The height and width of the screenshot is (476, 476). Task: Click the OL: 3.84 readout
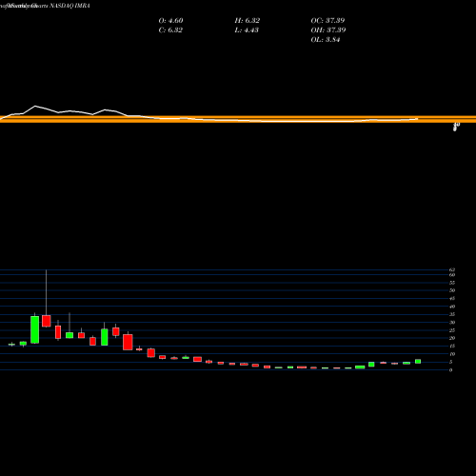(326, 40)
